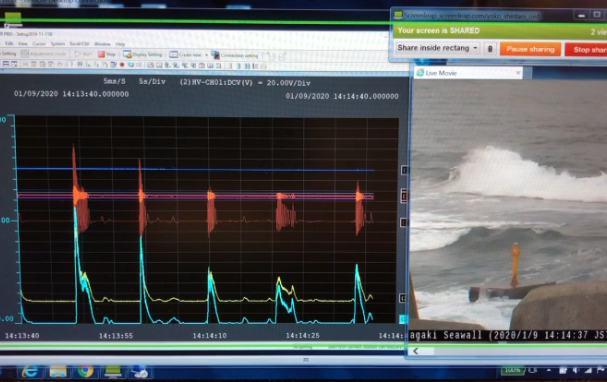The height and width of the screenshot is (382, 607).
Task: Close the Live Movie tab
Action: tap(518, 73)
